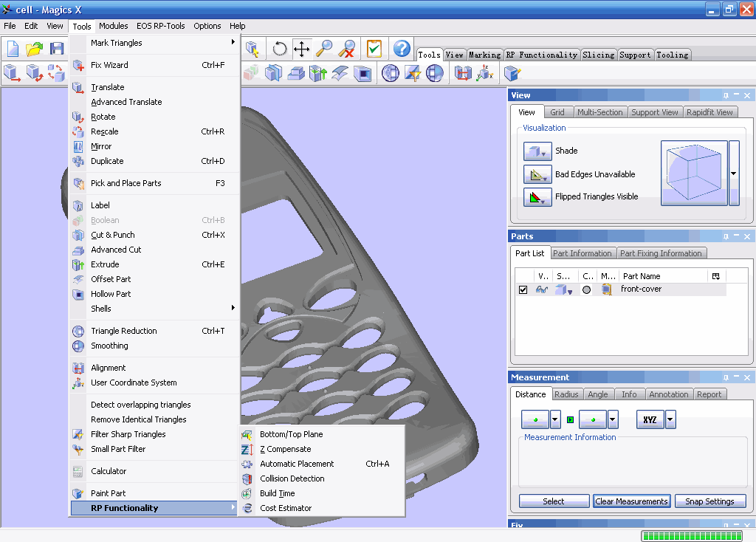Click the part selection cursor toolbar icon
Screen dimensions: 756x542
pyautogui.click(x=252, y=49)
